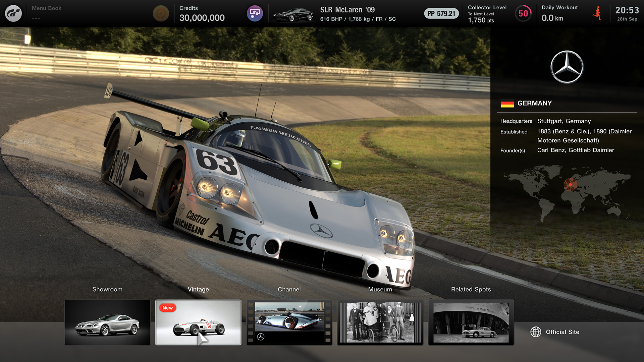This screenshot has height=362, width=644.
Task: Open the Vintage car thumbnail
Action: click(x=198, y=322)
